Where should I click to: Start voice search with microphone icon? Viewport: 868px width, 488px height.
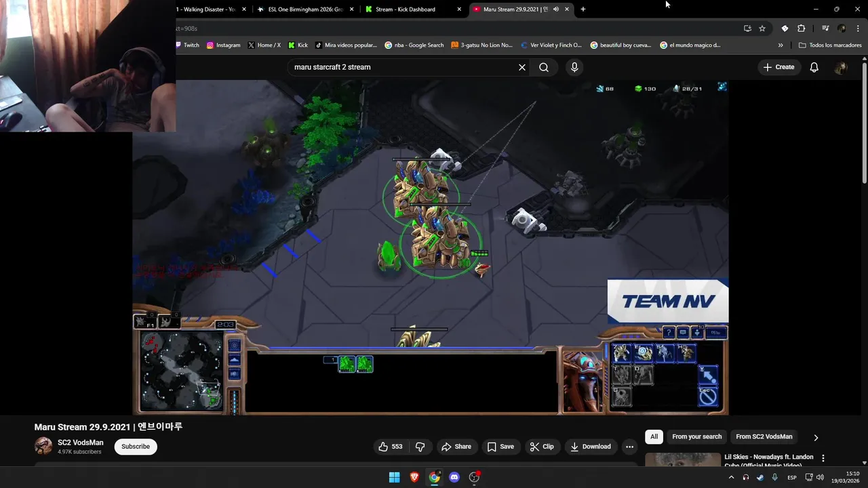pos(574,67)
